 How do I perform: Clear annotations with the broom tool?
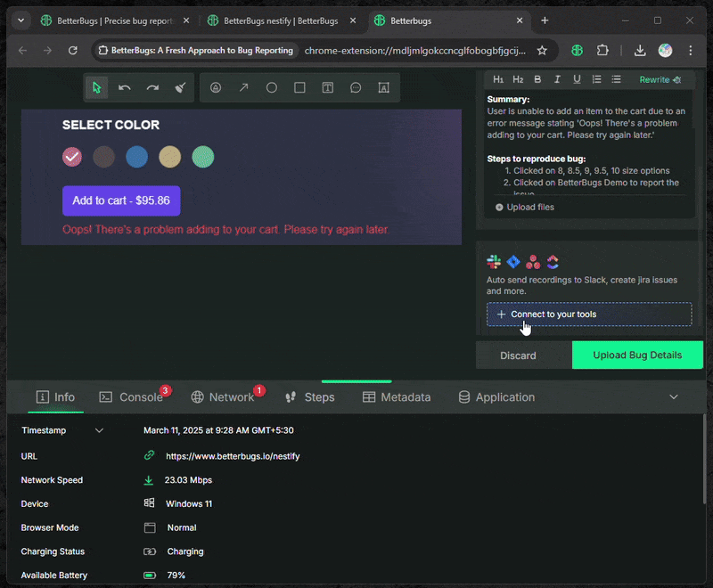pyautogui.click(x=181, y=87)
